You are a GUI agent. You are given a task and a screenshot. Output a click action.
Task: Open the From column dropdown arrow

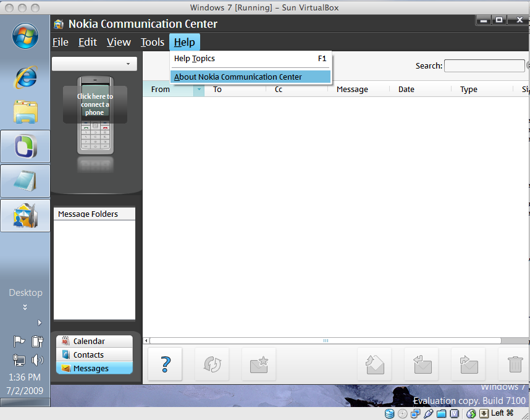tap(199, 89)
